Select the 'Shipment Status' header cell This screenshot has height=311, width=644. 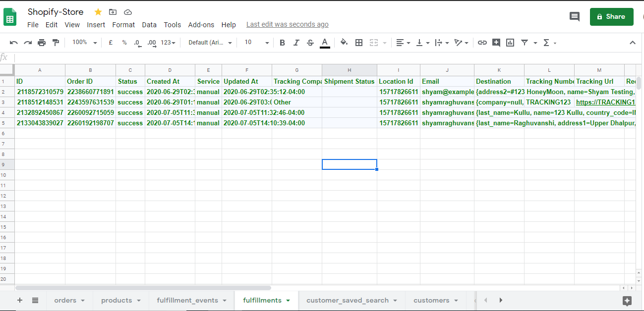349,81
